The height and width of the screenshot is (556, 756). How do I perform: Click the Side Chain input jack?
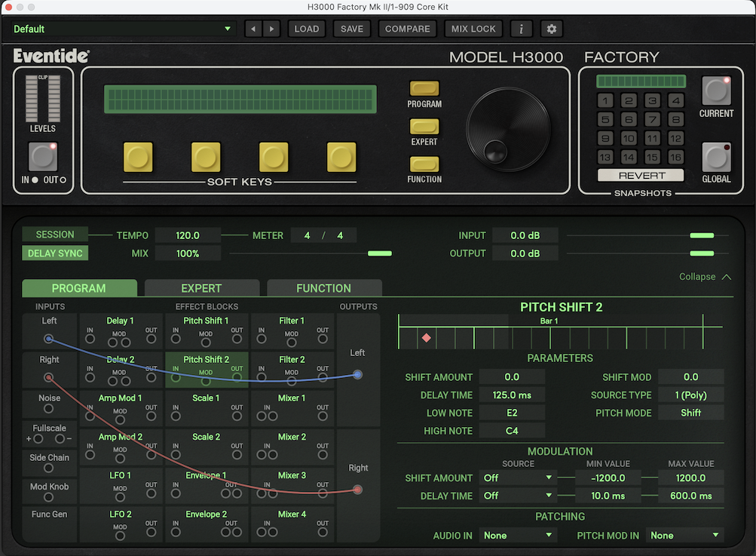point(48,468)
